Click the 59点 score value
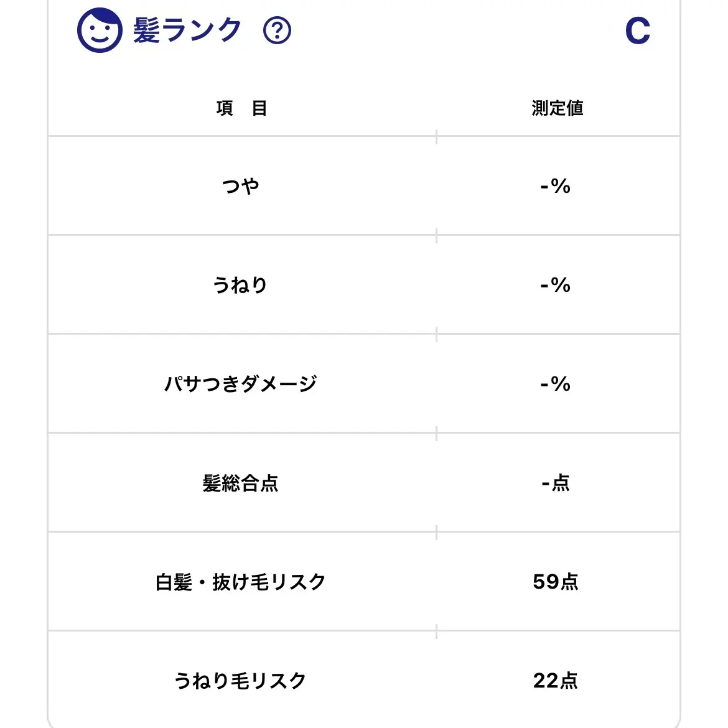The image size is (728, 728). (556, 582)
